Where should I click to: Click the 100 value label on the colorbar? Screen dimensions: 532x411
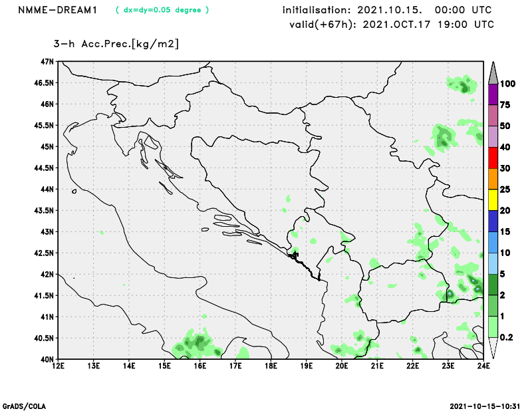[x=508, y=84]
